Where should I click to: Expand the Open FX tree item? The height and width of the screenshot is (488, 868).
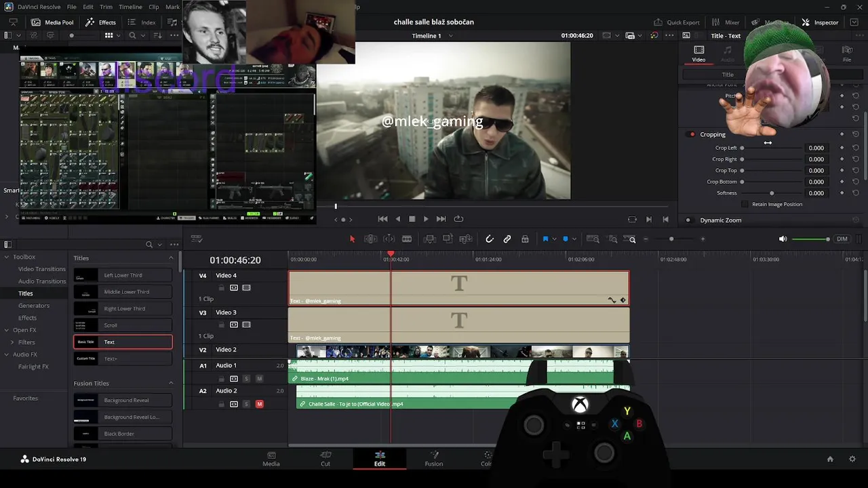coord(6,330)
